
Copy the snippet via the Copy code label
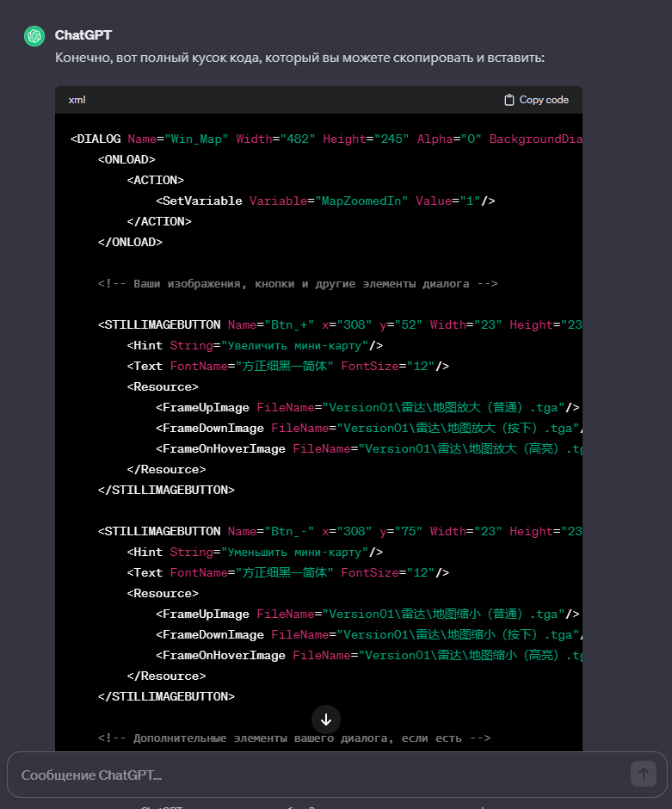(x=544, y=100)
